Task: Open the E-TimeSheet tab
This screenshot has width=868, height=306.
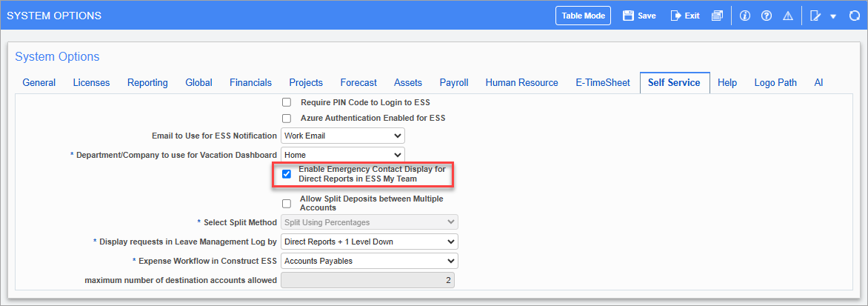Action: coord(603,82)
